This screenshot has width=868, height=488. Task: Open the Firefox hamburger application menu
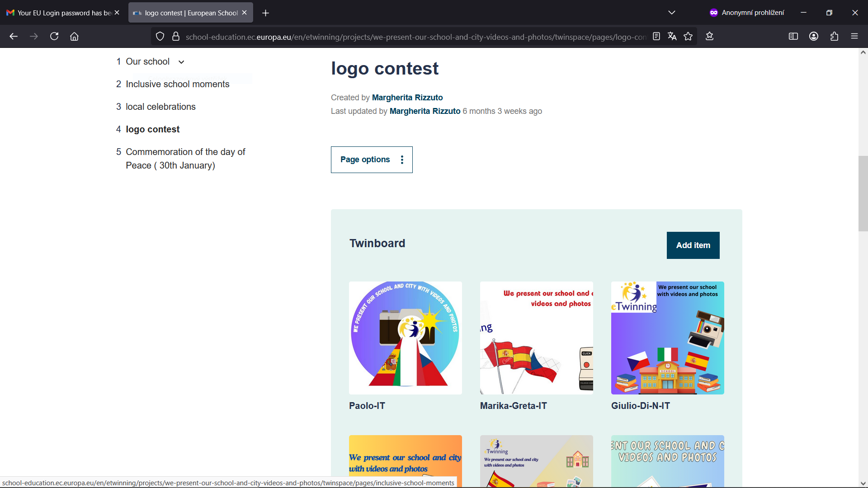tap(854, 37)
